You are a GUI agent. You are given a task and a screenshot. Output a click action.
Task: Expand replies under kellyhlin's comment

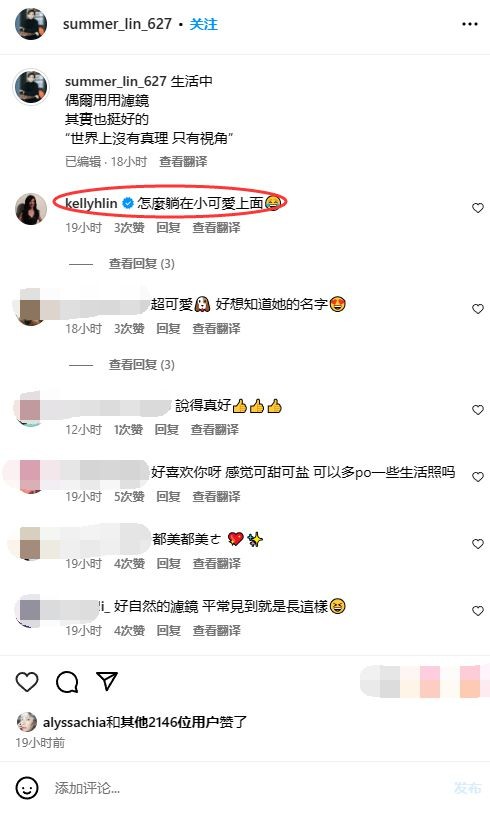click(141, 264)
